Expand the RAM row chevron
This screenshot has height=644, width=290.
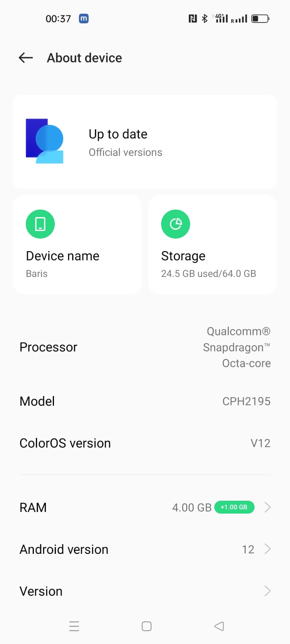coord(267,507)
